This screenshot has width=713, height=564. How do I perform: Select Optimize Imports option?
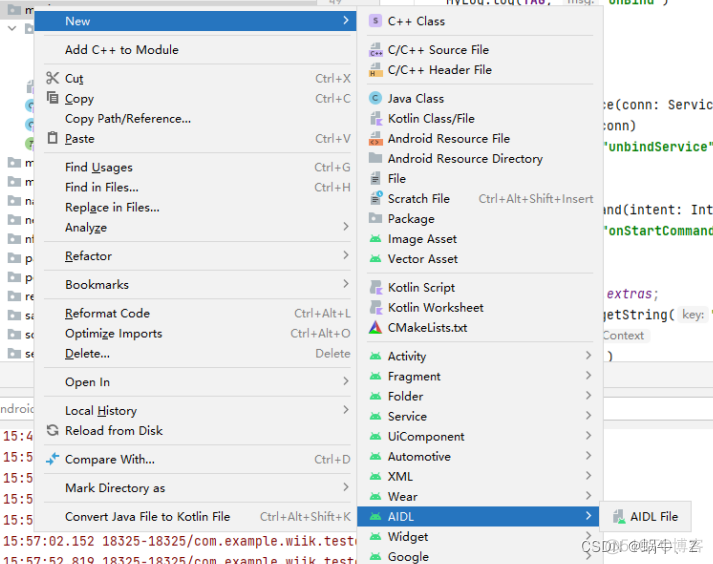click(113, 334)
